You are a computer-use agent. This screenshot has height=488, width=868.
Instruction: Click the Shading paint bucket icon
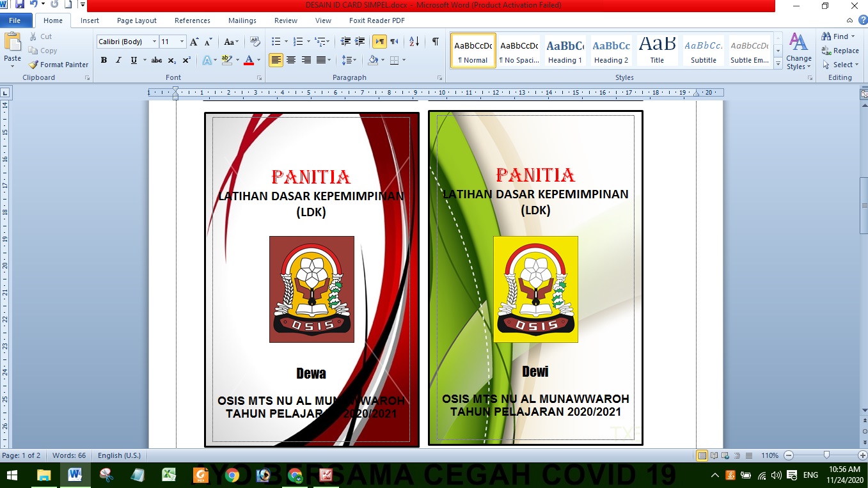(x=373, y=60)
